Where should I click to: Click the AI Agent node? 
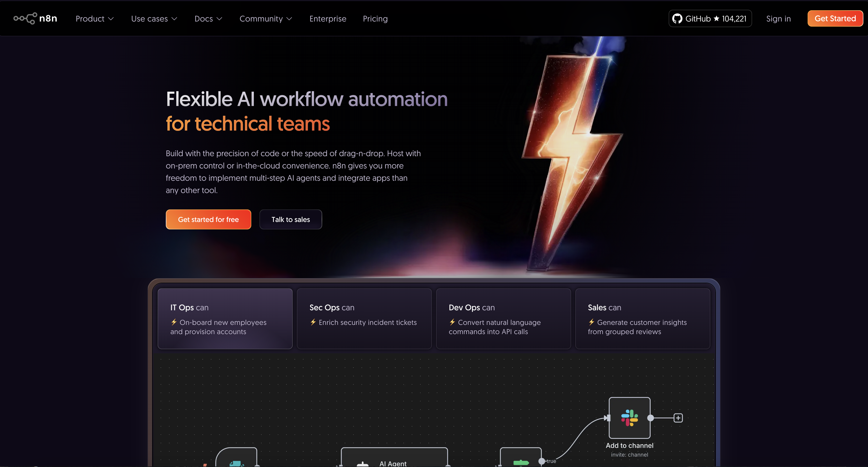(394, 459)
